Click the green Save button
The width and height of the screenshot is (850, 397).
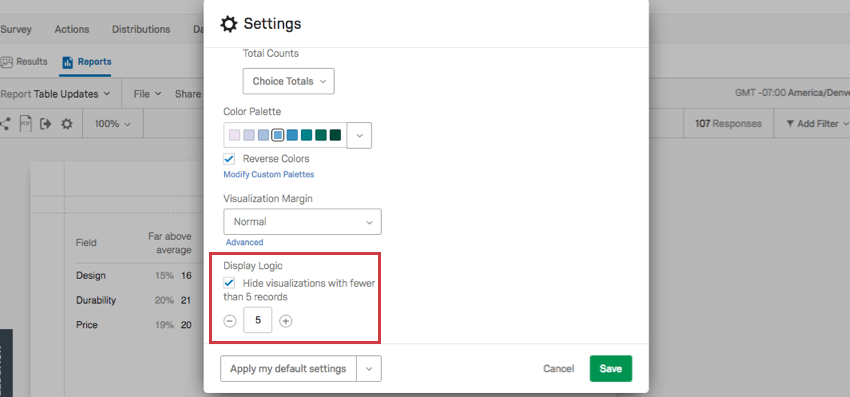(x=611, y=369)
